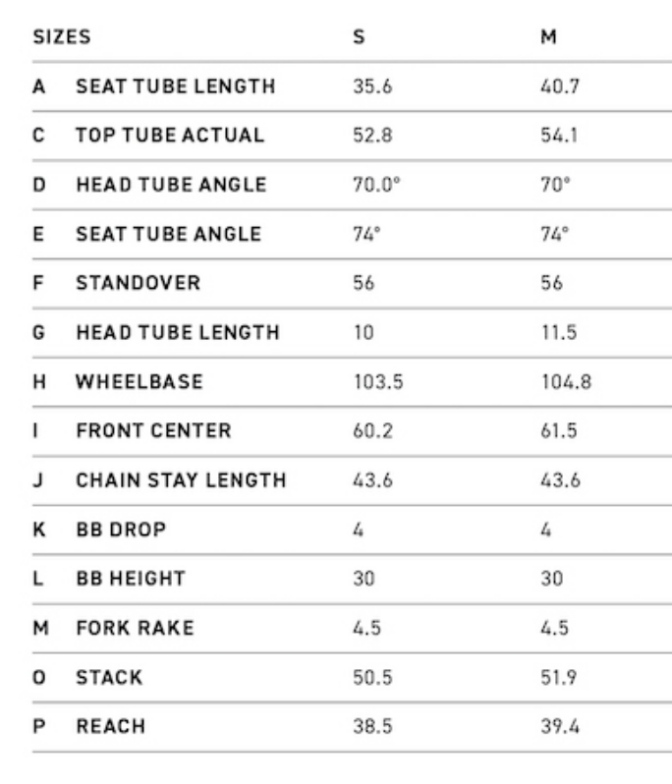Click the BB DROP row label

point(122,530)
